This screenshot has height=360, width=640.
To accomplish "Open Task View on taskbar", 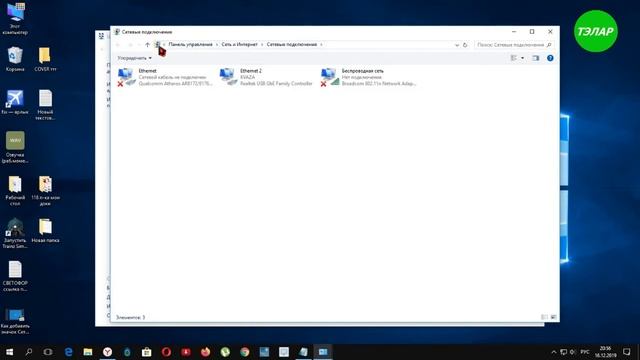I will point(48,352).
